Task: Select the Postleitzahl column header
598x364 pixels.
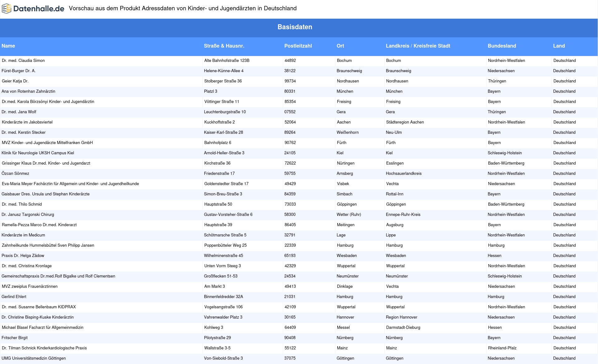Action: [298, 46]
